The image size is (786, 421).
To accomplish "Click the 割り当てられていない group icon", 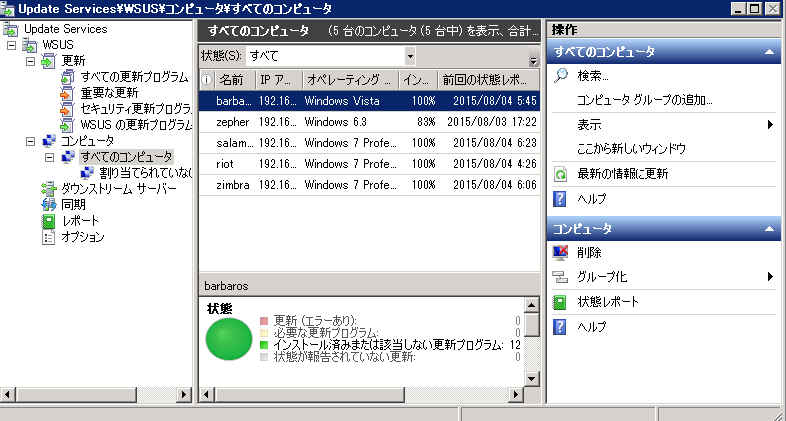I will (87, 173).
